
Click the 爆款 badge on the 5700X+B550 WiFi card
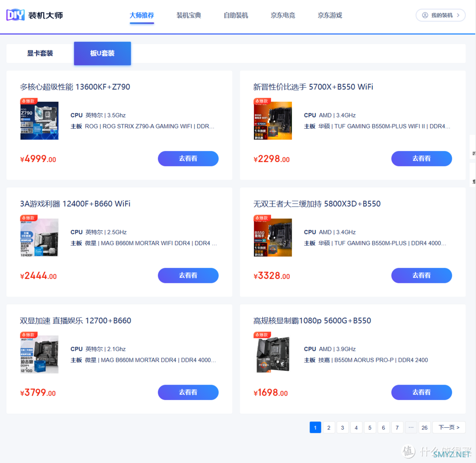click(262, 101)
